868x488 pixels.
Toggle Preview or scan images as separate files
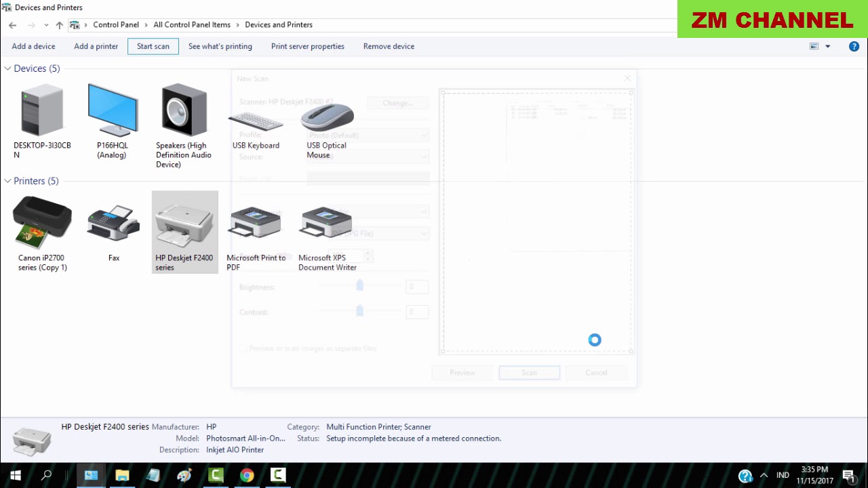(243, 348)
